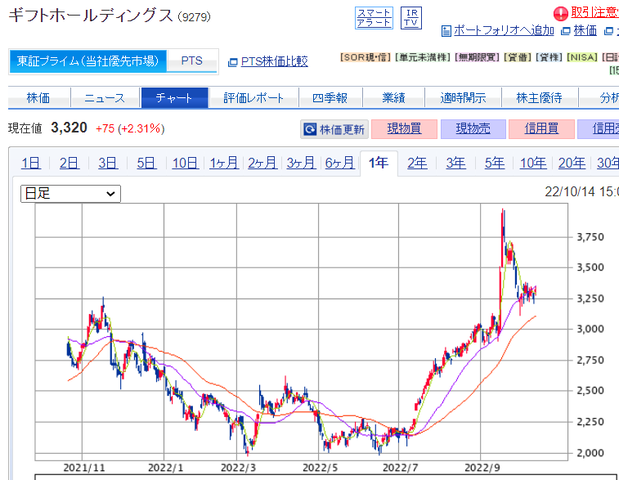Select the 5年 chart range
This screenshot has height=480, width=619.
click(495, 163)
